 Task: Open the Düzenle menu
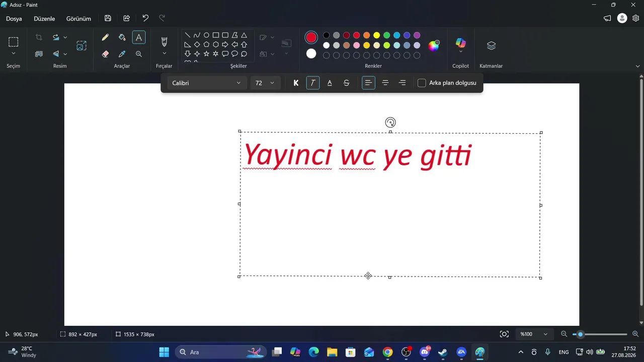pyautogui.click(x=44, y=19)
